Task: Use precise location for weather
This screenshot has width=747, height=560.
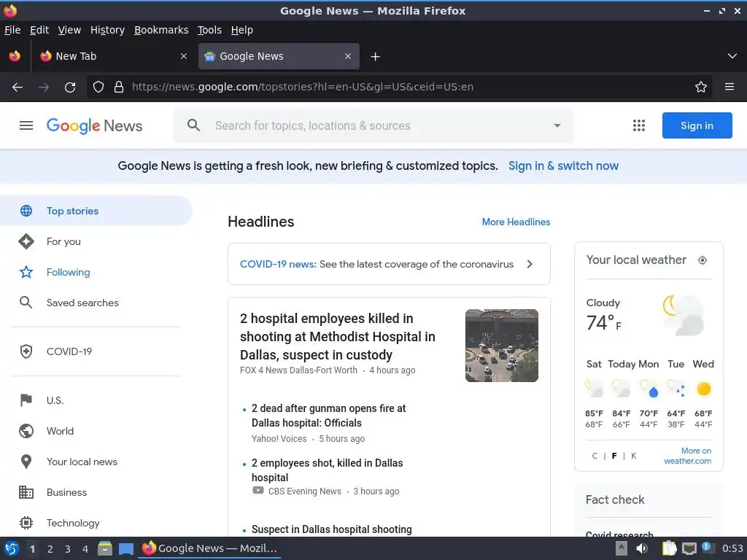Action: point(703,260)
